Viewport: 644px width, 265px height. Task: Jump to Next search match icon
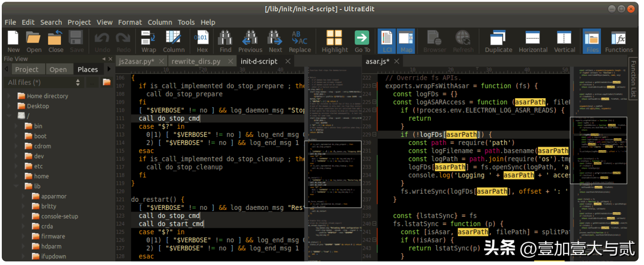tap(275, 42)
